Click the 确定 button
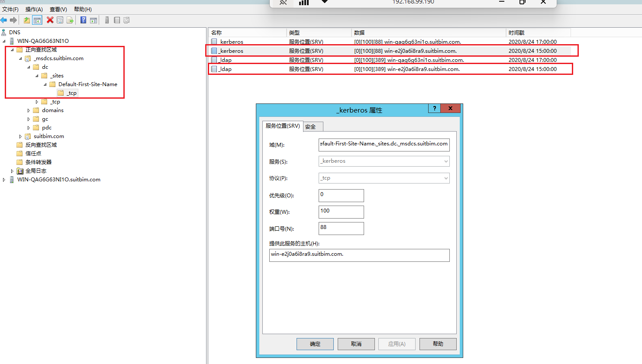Screen dimensions: 642x364 [315, 344]
